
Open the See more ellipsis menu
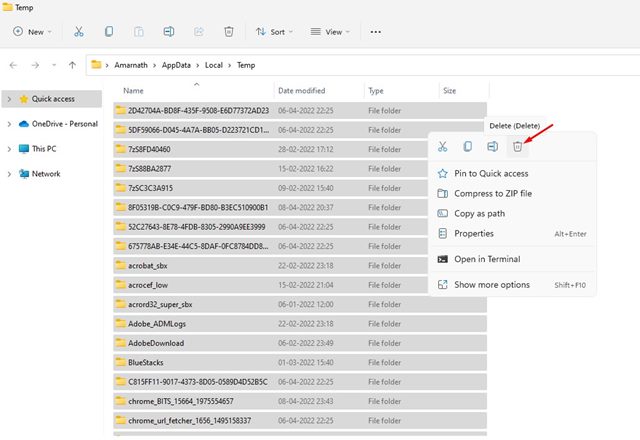(x=376, y=31)
